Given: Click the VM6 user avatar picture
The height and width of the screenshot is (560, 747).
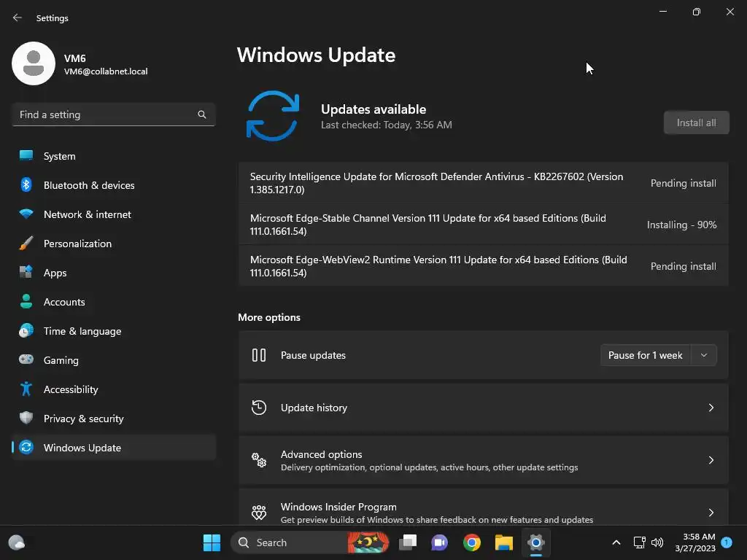Looking at the screenshot, I should (x=34, y=63).
